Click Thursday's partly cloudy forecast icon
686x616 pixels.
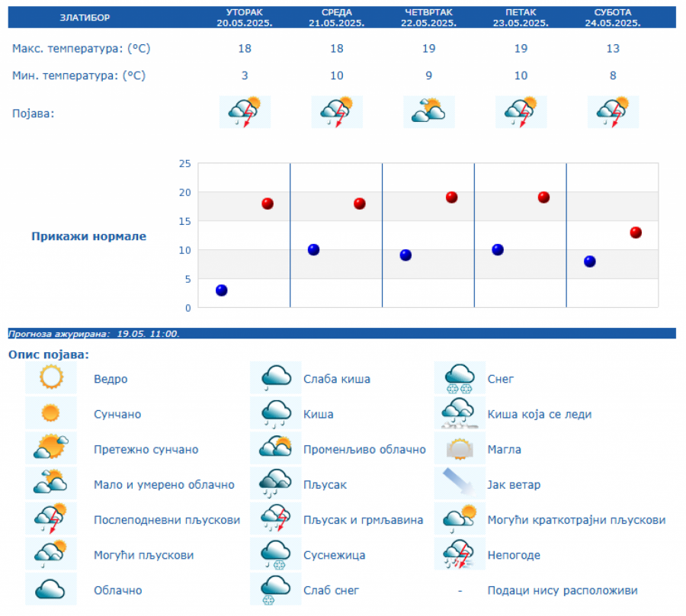[429, 111]
